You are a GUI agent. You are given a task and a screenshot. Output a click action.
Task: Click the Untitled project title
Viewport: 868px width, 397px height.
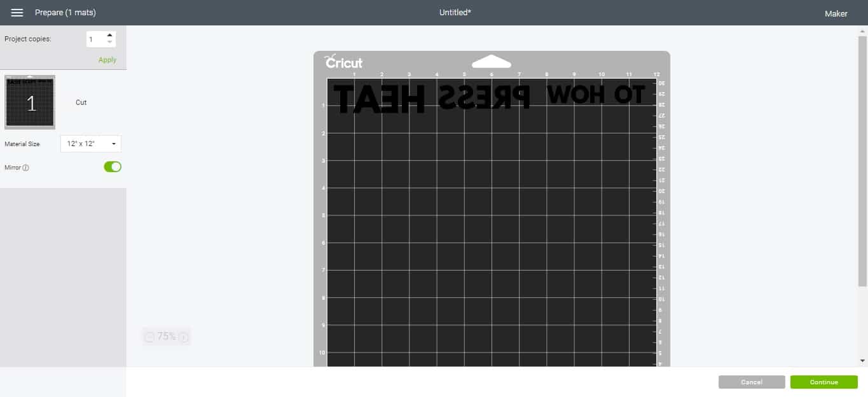click(455, 13)
